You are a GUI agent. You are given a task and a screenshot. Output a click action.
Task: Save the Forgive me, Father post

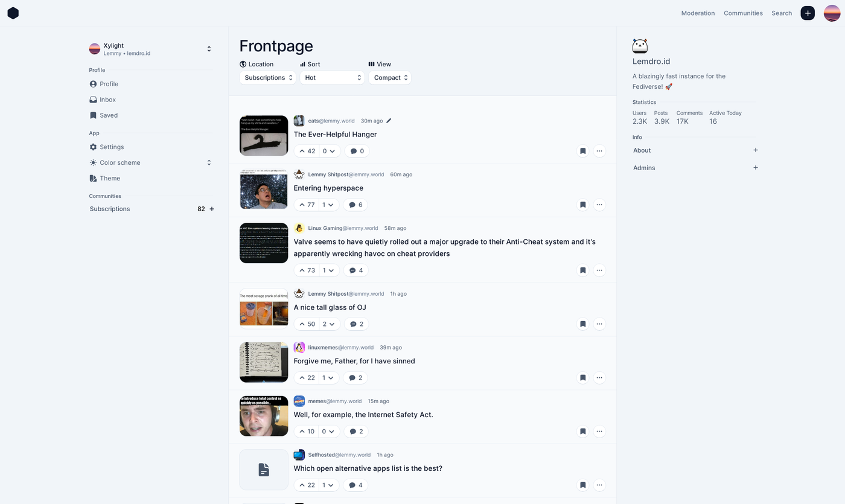click(582, 378)
